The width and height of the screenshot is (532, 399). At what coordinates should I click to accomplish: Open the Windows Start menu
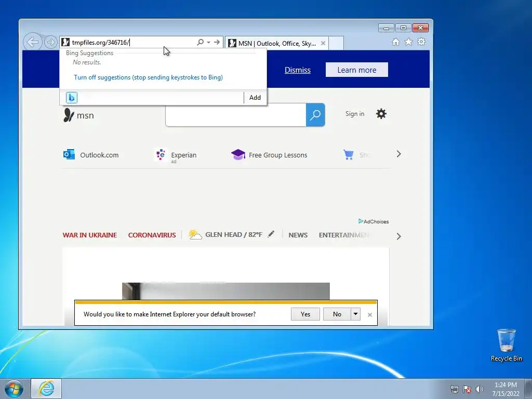14,389
